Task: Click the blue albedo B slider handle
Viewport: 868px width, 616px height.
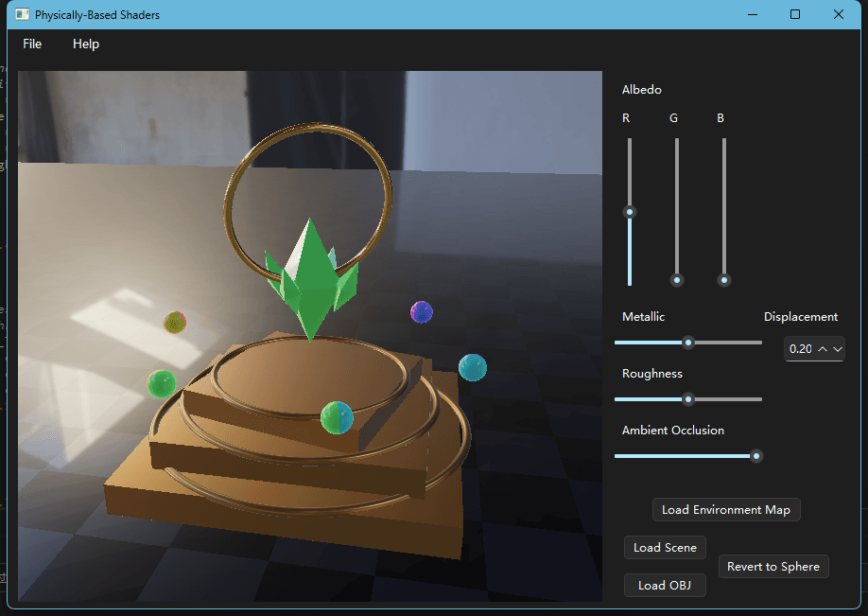Action: point(723,280)
